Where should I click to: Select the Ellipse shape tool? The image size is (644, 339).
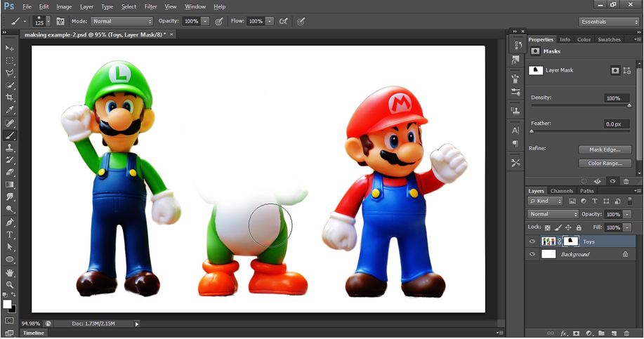[9, 260]
